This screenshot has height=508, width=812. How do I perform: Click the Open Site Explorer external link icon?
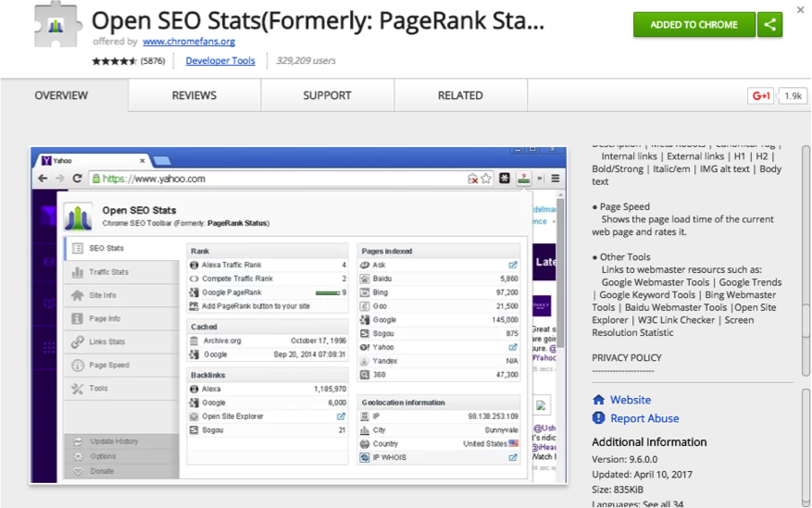pyautogui.click(x=341, y=416)
